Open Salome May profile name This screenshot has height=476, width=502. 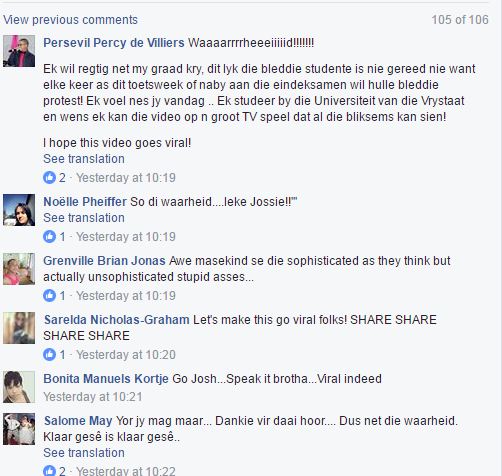pos(78,421)
